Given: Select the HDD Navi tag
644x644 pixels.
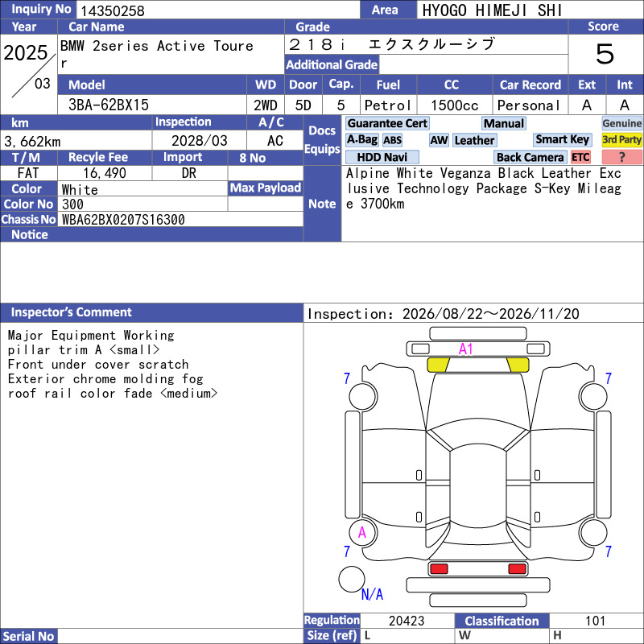Looking at the screenshot, I should pyautogui.click(x=382, y=157).
